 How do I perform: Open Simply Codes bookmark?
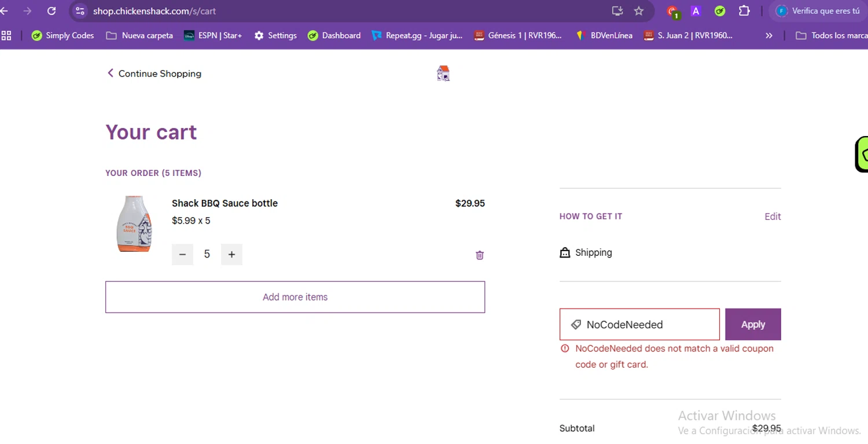point(62,35)
